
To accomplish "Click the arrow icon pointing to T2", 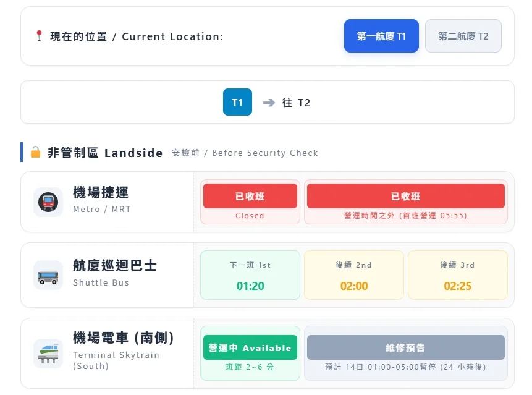I will pos(269,103).
